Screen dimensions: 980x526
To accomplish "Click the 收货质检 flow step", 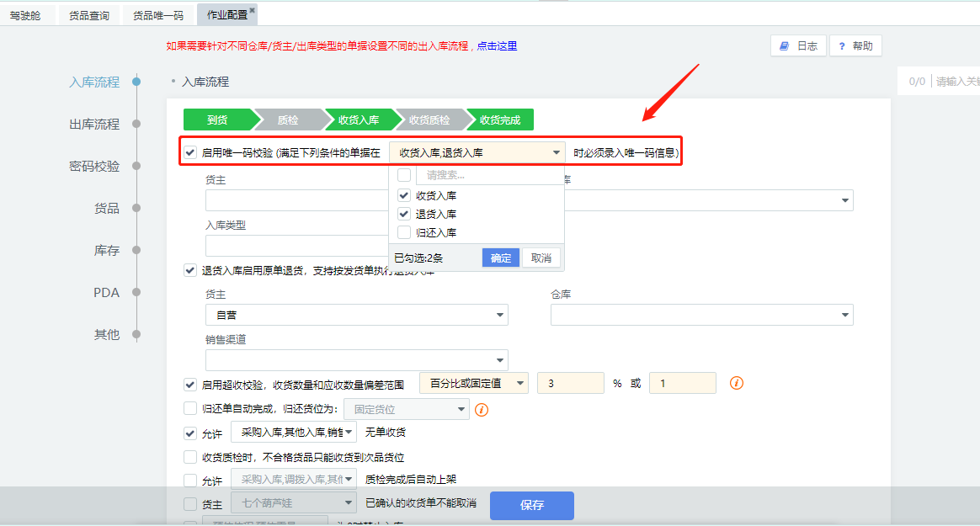I will click(429, 120).
